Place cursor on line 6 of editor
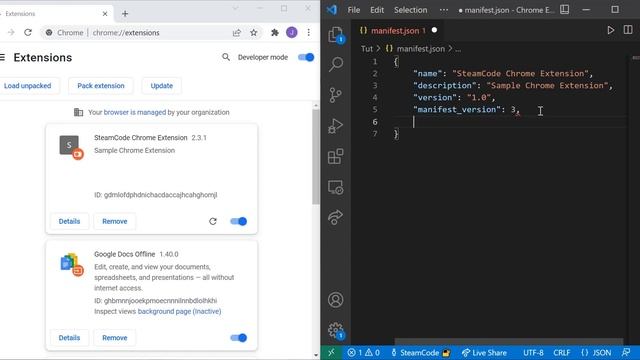This screenshot has height=360, width=640. coord(510,122)
